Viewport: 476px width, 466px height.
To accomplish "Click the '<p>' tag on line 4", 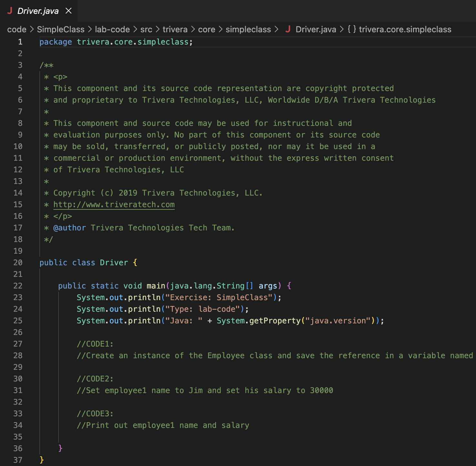I will click(60, 77).
